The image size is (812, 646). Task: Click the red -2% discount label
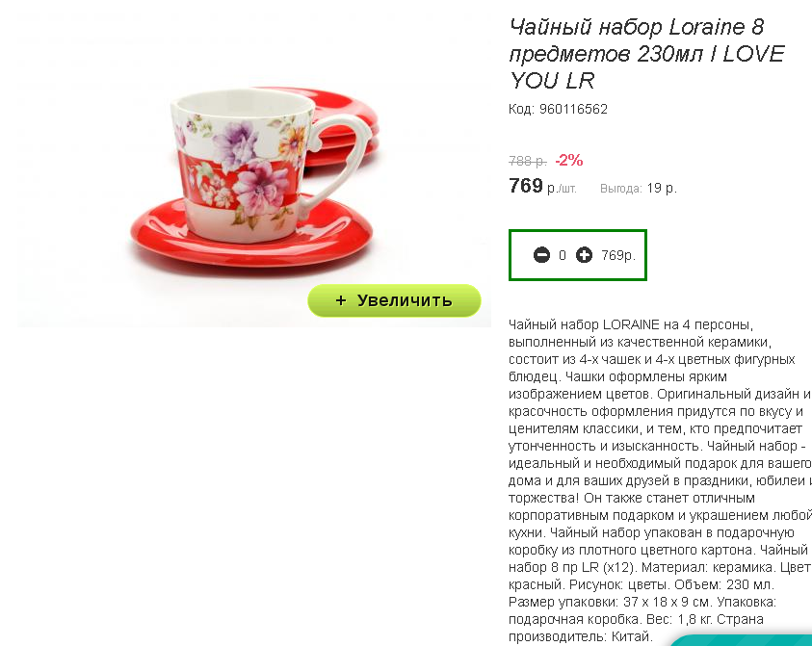569,161
